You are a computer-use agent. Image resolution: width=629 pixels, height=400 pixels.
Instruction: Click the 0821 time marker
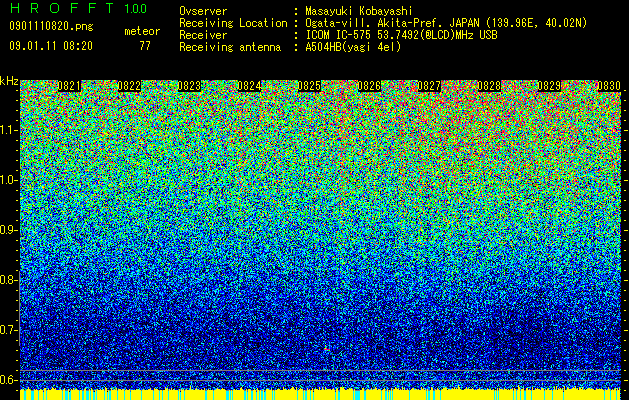(69, 86)
